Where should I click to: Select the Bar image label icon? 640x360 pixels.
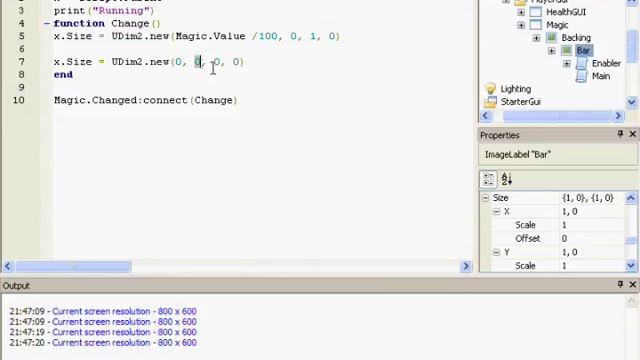point(567,51)
